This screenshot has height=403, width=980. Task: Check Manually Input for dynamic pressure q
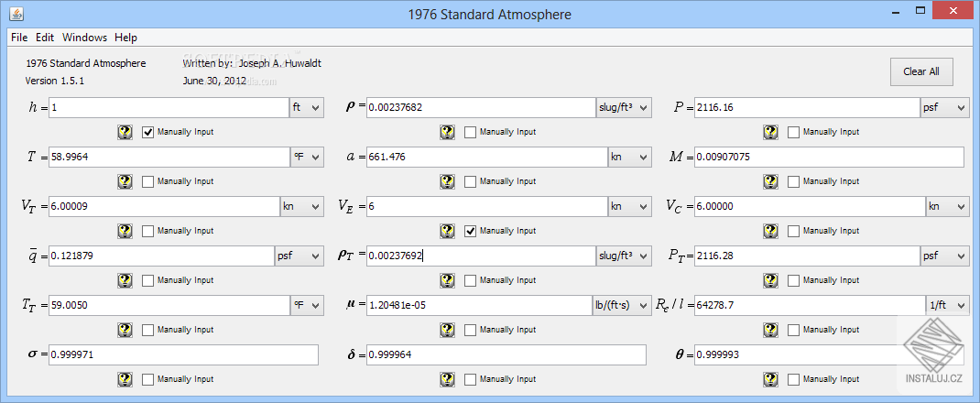click(148, 280)
